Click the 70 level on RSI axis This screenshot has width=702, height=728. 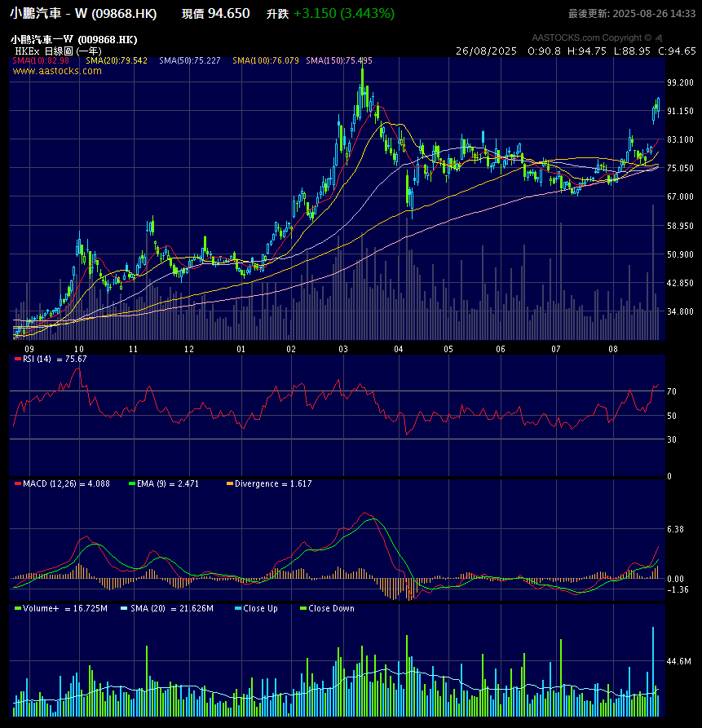(x=672, y=392)
